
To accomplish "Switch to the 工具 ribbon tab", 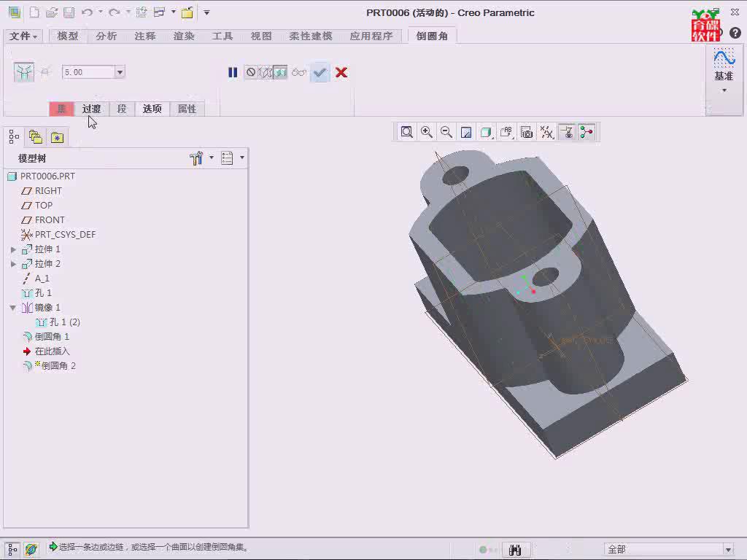I will coord(222,36).
